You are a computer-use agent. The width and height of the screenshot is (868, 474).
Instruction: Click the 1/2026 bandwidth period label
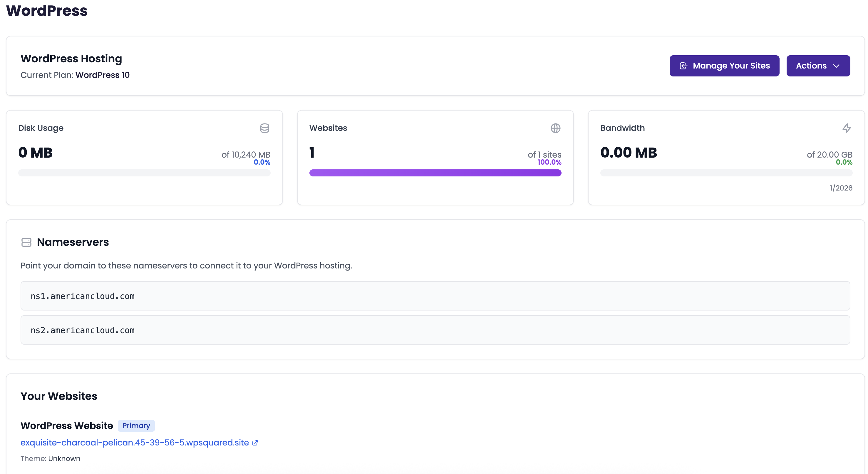(x=841, y=188)
